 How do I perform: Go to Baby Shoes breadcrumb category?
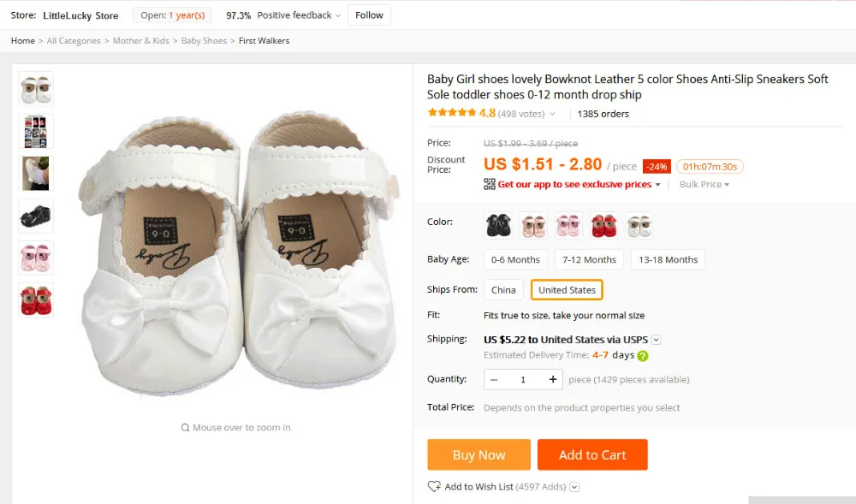(x=204, y=41)
